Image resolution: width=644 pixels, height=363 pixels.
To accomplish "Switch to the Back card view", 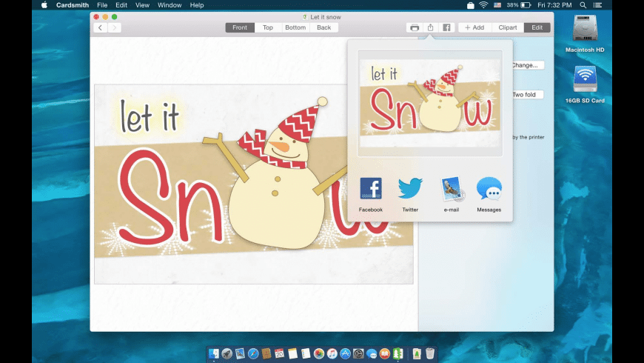I will tap(323, 27).
